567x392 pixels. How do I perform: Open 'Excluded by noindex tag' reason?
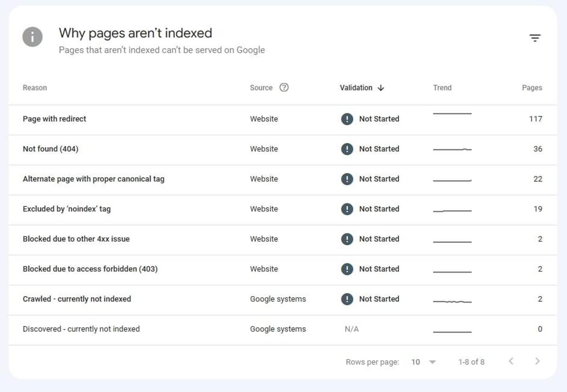(67, 209)
